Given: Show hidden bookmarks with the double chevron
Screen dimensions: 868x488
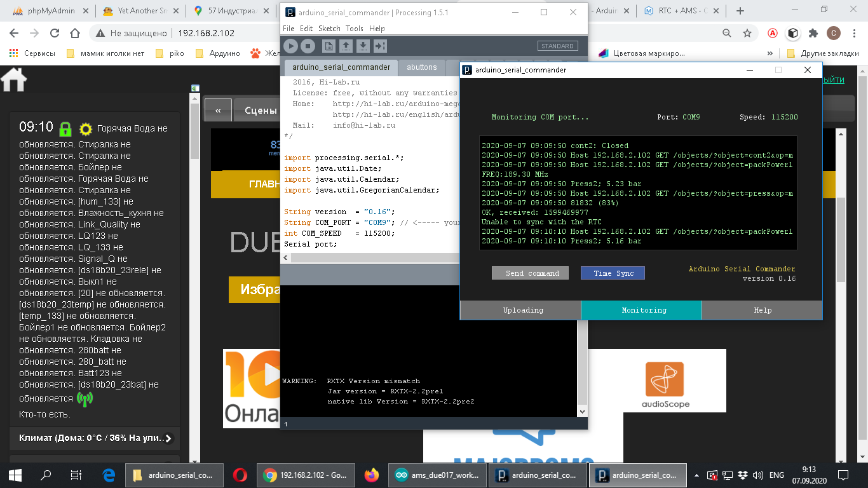Looking at the screenshot, I should [770, 53].
